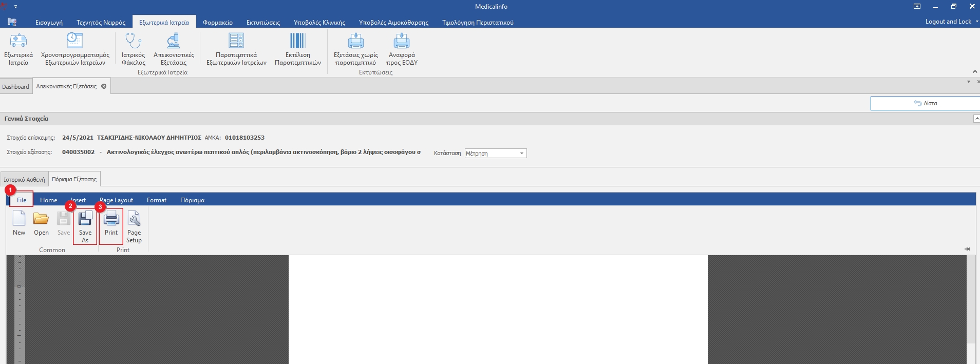Viewport: 980px width, 364px height.
Task: Switch to the Φαρμακείο ribbon tab
Action: (x=217, y=23)
